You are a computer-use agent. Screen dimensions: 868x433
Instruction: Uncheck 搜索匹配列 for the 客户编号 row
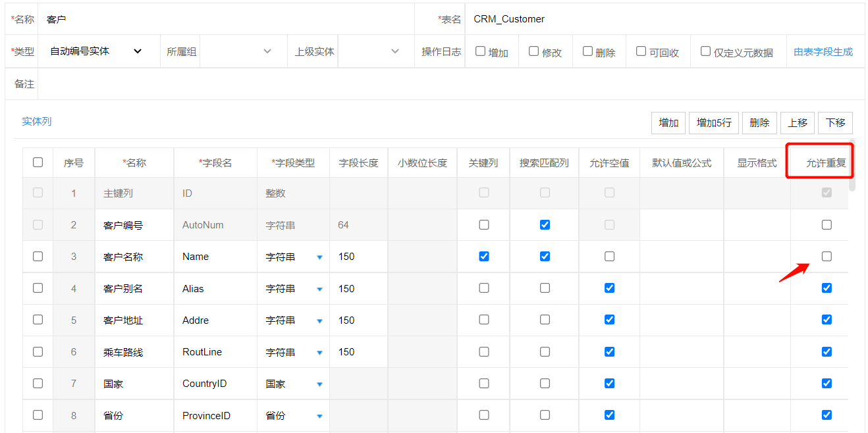[x=545, y=224]
